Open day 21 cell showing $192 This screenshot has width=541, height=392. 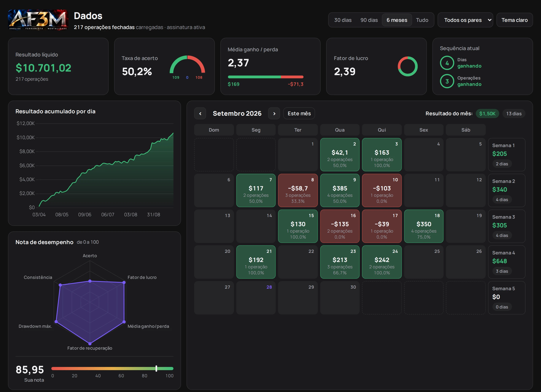256,262
